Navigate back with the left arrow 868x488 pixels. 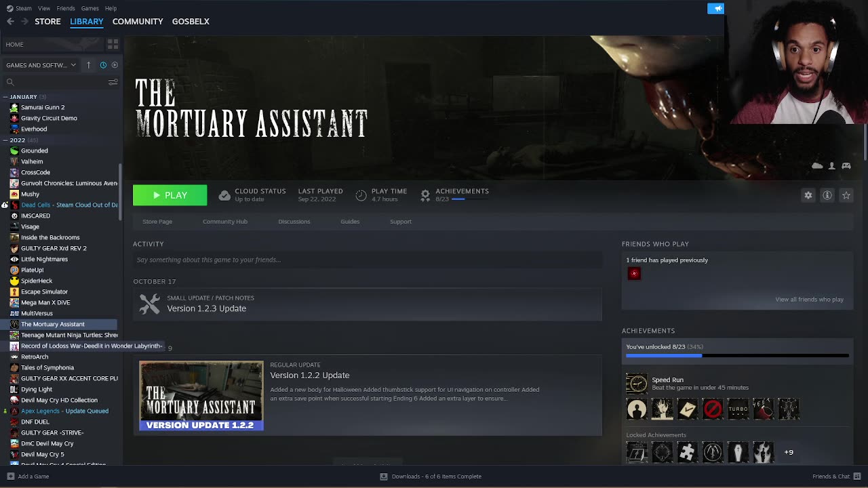coord(10,22)
